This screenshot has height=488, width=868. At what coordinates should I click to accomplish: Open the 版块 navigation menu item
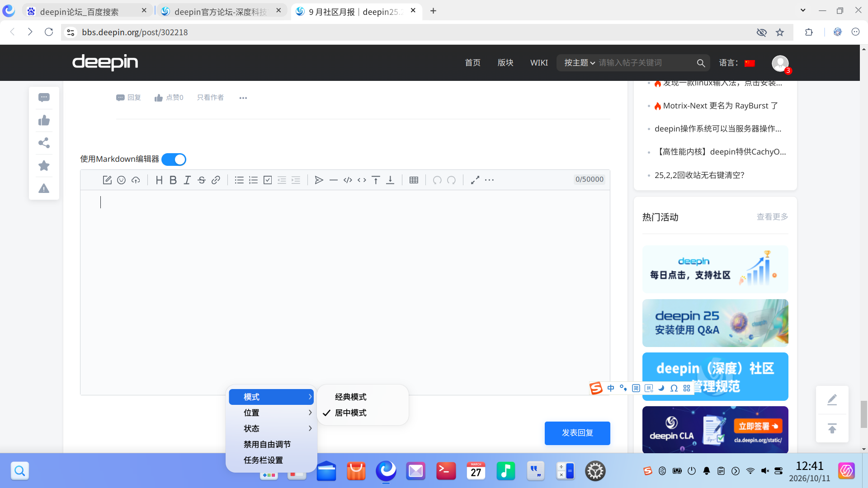click(x=505, y=63)
